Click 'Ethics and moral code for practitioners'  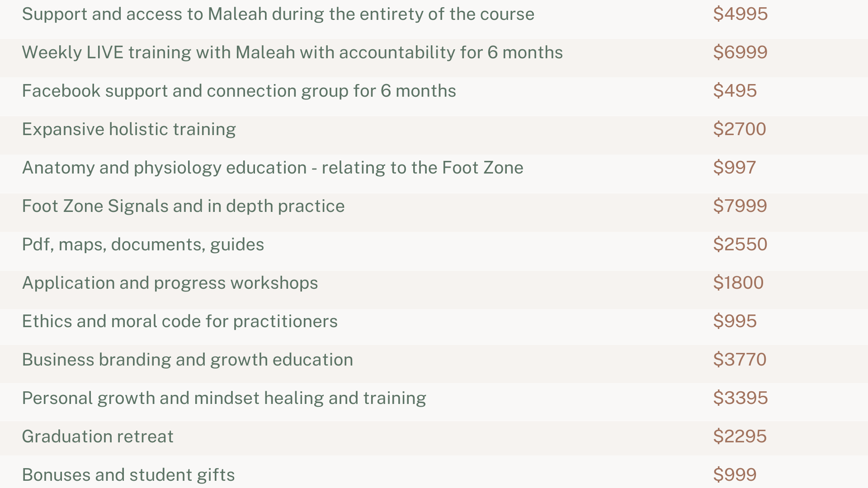coord(179,321)
